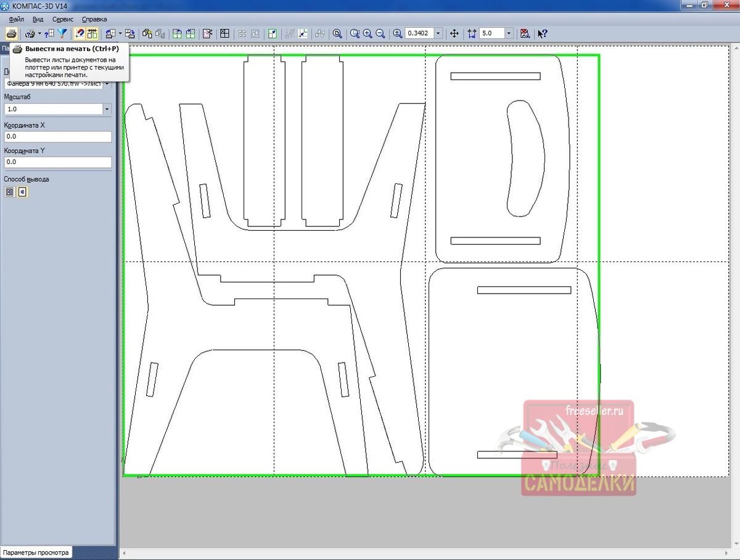Click the funnel filter icon
This screenshot has height=560, width=740.
pyautogui.click(x=62, y=33)
